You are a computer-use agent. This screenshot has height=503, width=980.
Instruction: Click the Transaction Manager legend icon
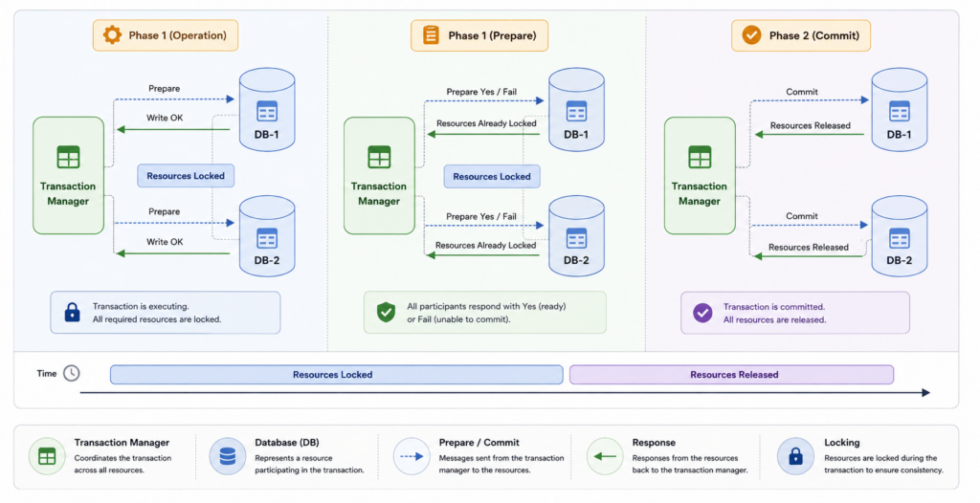click(47, 456)
